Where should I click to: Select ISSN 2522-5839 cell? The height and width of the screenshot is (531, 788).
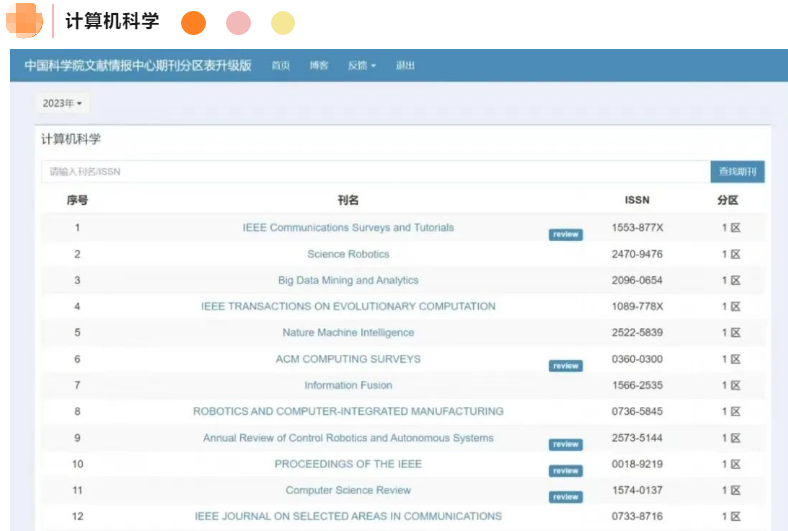click(637, 333)
